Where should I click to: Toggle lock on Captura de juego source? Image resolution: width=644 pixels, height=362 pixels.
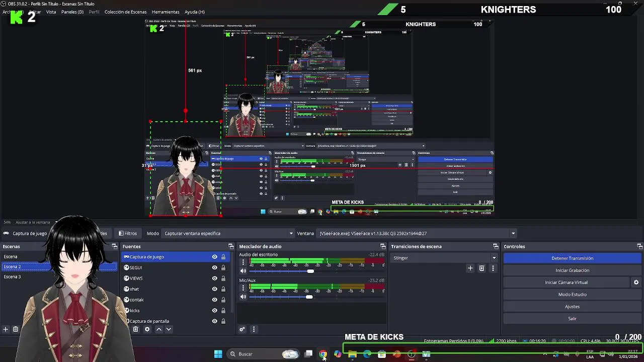coord(223,257)
